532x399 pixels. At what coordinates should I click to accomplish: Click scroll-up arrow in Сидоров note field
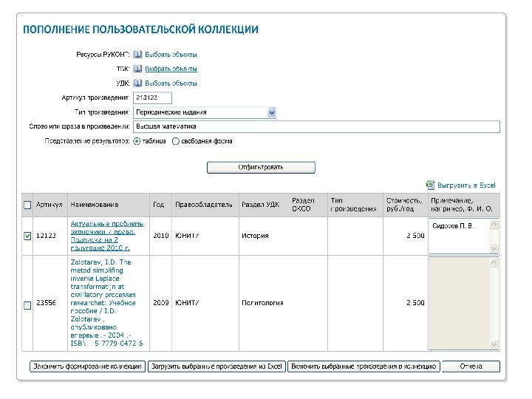tap(494, 224)
